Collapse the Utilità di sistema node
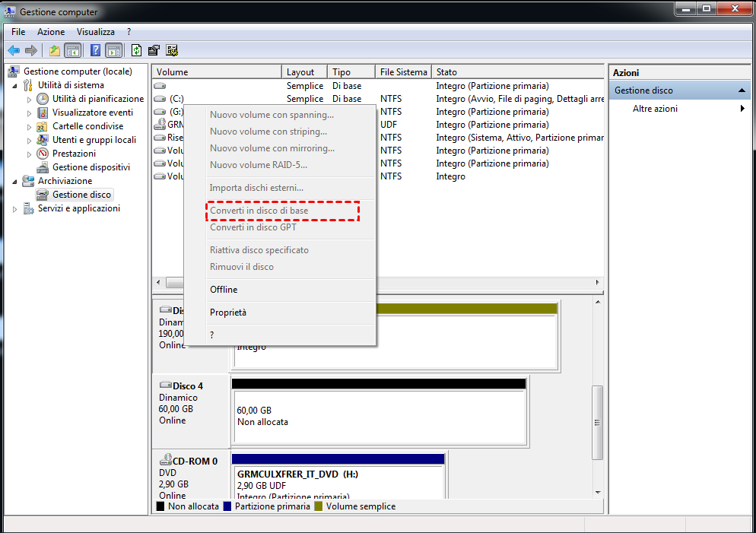756x533 pixels. coord(14,86)
